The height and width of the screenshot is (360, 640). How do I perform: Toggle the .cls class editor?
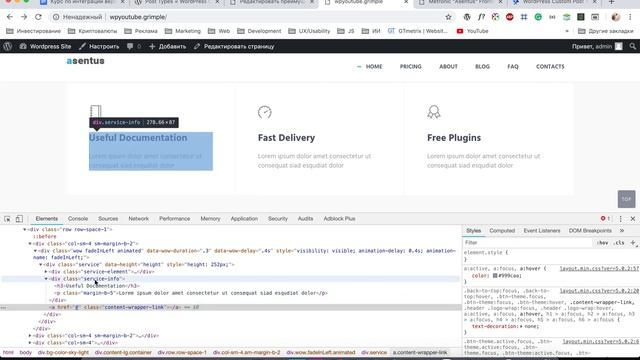(620, 242)
